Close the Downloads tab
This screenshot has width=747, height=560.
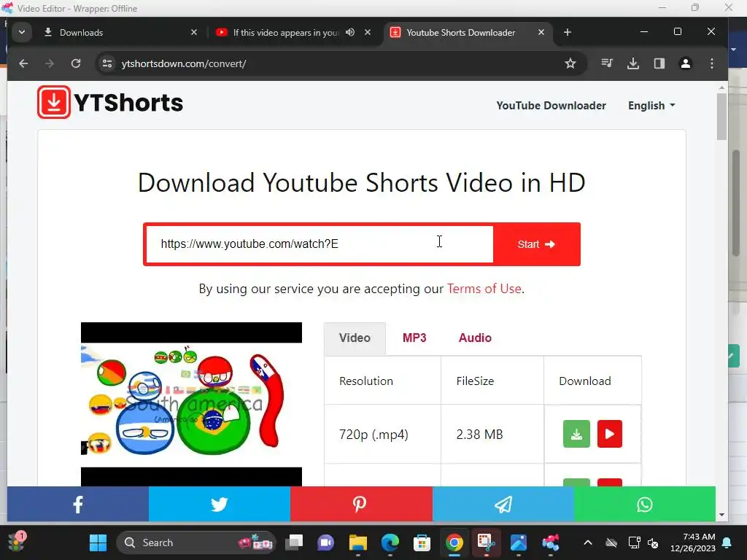coord(194,32)
